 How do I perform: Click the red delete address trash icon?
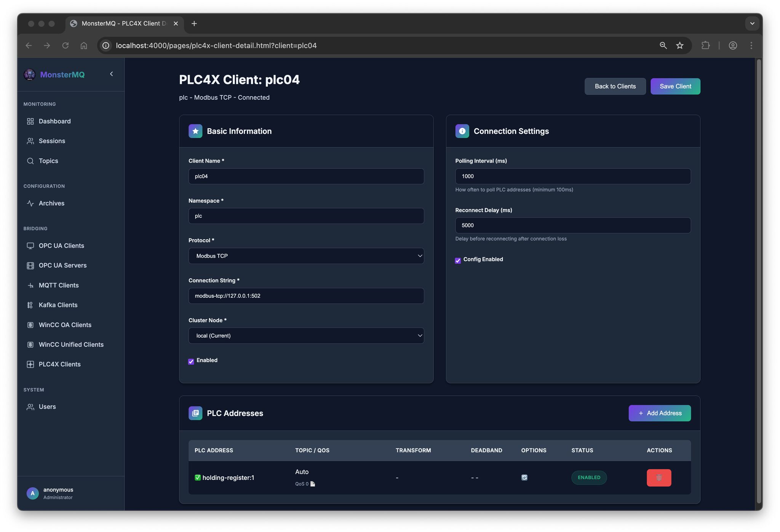[x=659, y=478]
